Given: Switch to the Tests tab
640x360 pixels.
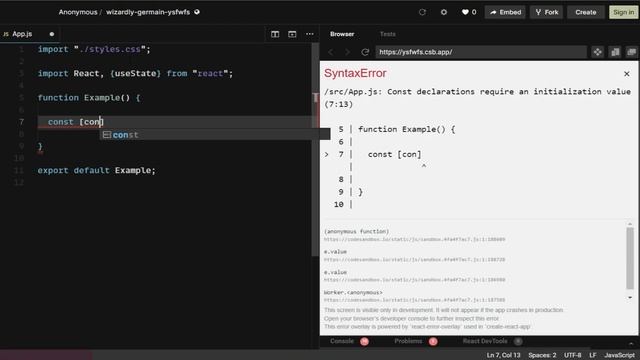Looking at the screenshot, I should click(x=387, y=34).
